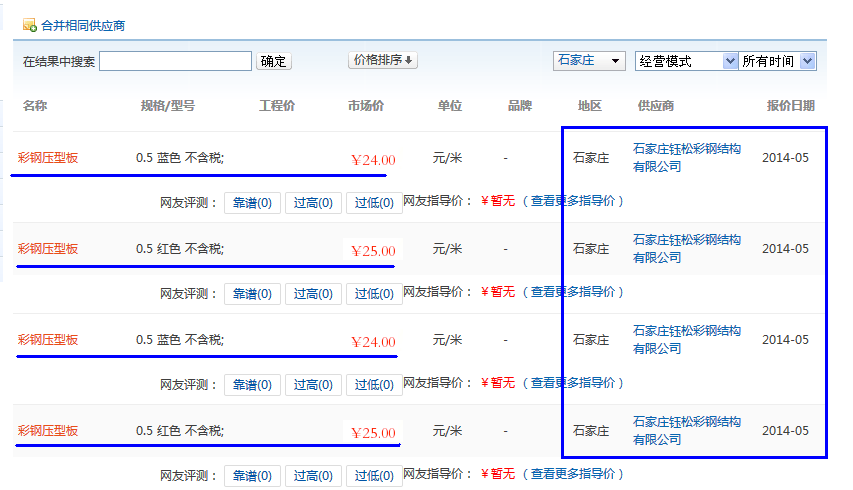Click the fourth row's 0.5 红色 不含税 spec
Viewport: 853px width, 490px height.
(x=180, y=430)
